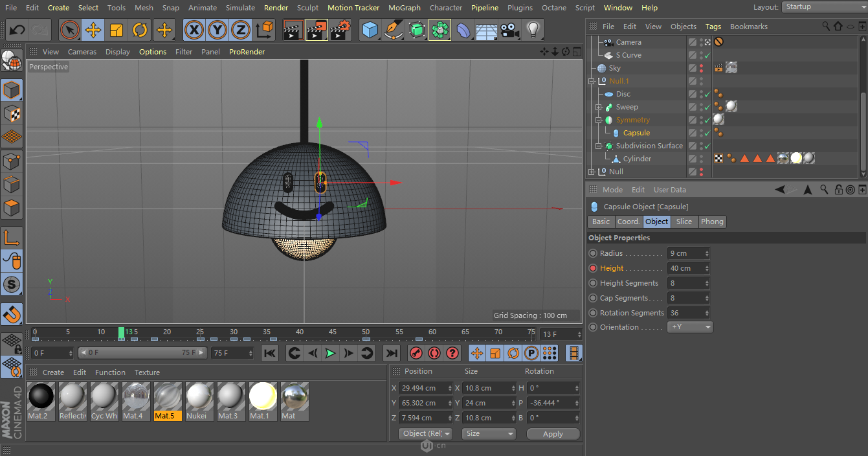Screen dimensions: 868x456
Task: Toggle the X-axis lock button
Action: tap(194, 30)
